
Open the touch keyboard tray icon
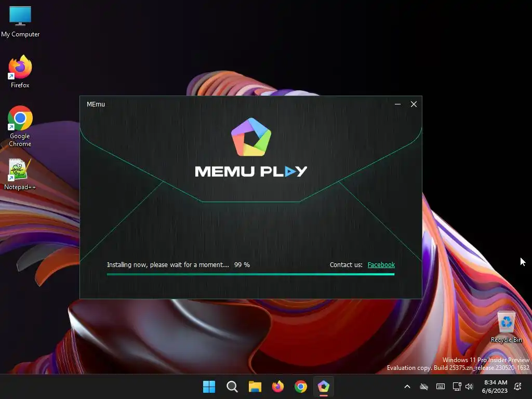click(x=441, y=387)
